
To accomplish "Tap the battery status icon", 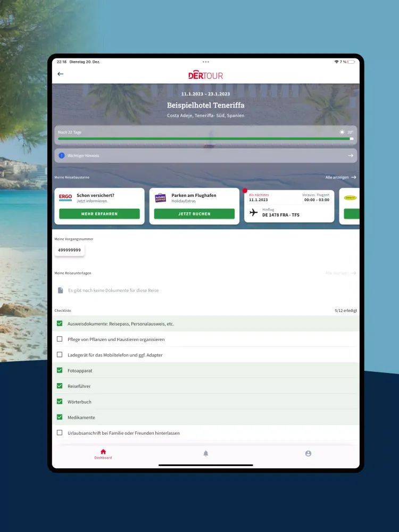I will [x=351, y=62].
